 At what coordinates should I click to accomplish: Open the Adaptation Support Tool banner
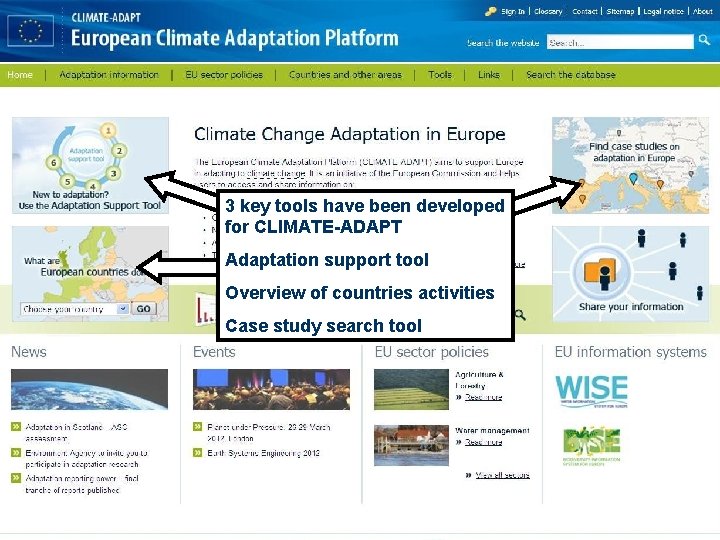pyautogui.click(x=90, y=165)
